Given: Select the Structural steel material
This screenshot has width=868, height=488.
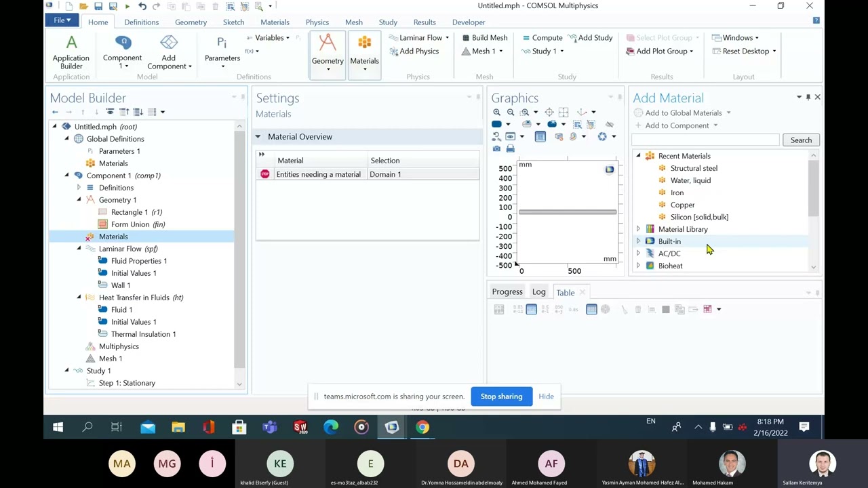Looking at the screenshot, I should (693, 168).
